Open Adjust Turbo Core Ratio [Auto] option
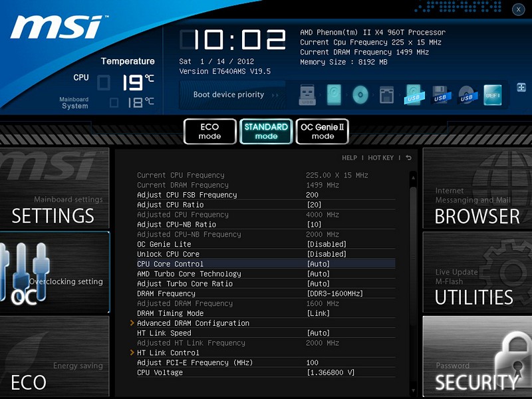532x399 pixels. [x=319, y=283]
